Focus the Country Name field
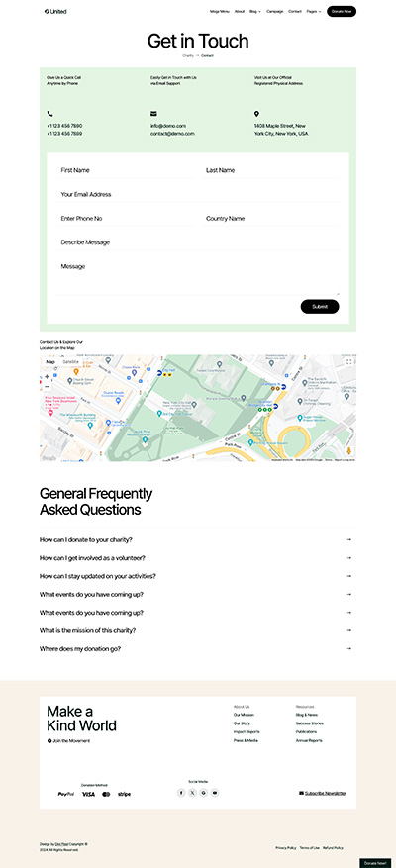This screenshot has height=868, width=396. tap(271, 219)
